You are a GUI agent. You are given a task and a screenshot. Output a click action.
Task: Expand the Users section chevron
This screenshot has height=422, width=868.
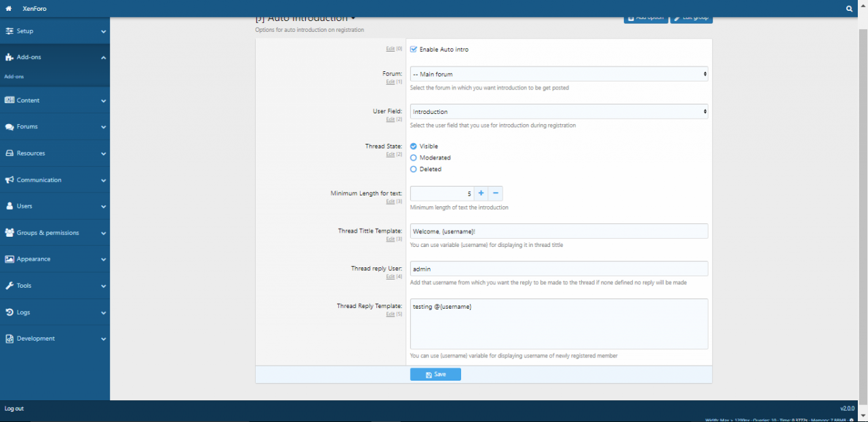click(103, 206)
